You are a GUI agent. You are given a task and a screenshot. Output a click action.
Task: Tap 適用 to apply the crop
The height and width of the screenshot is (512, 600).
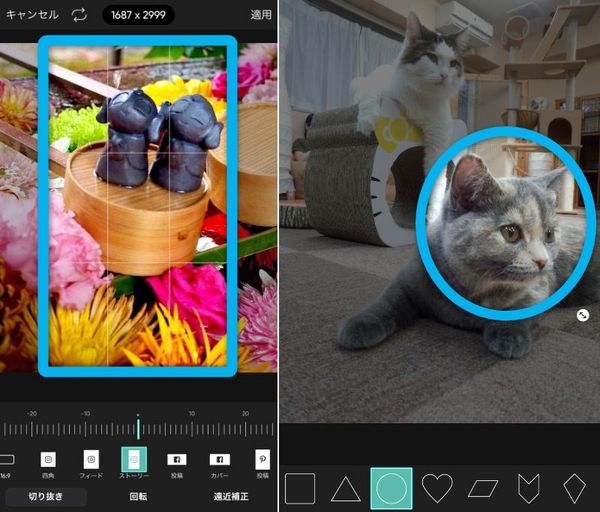tap(261, 15)
